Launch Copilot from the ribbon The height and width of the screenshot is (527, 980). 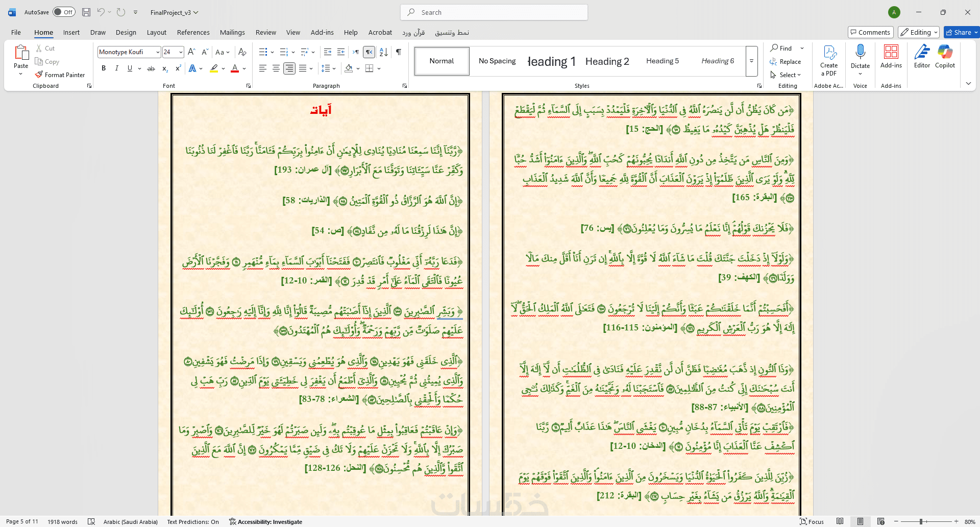click(x=945, y=56)
